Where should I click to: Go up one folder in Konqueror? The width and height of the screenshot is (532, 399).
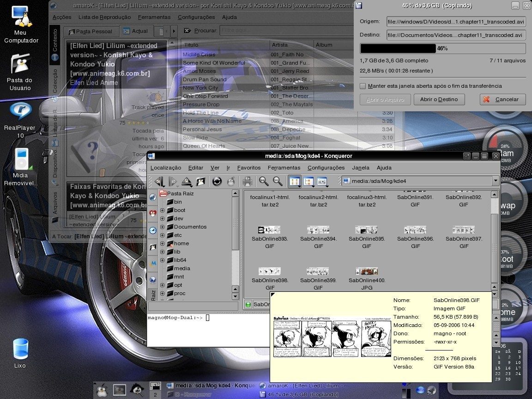click(187, 181)
